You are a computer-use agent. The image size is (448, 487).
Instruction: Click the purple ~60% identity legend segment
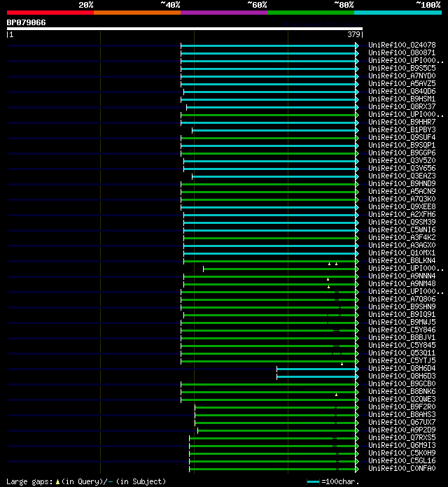pos(224,13)
